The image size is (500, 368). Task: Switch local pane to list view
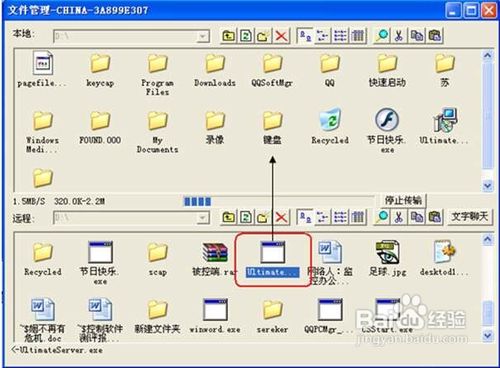click(x=340, y=35)
